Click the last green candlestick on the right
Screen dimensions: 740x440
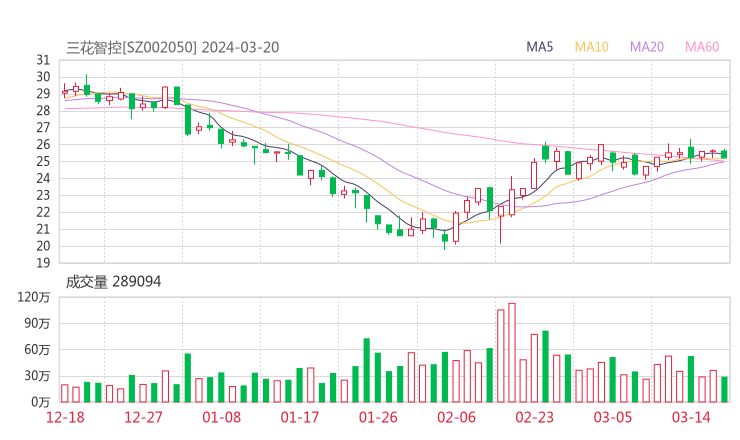[724, 154]
